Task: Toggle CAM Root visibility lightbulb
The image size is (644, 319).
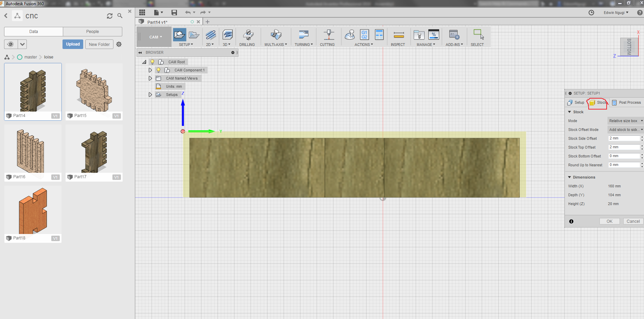Action: point(153,62)
